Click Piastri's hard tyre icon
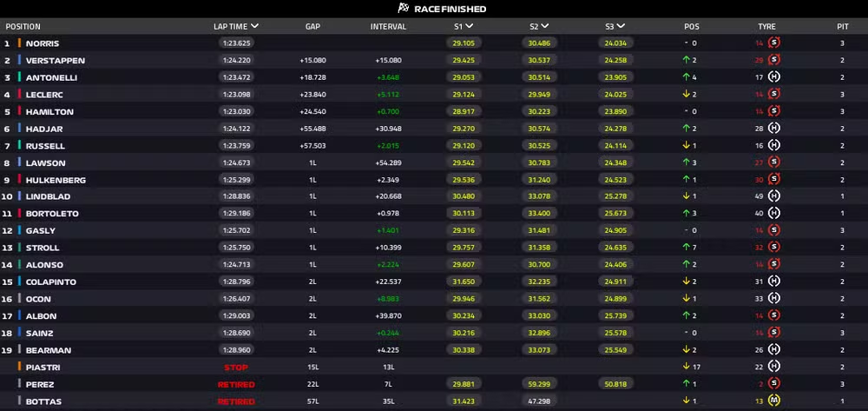The image size is (868, 411). [x=774, y=367]
